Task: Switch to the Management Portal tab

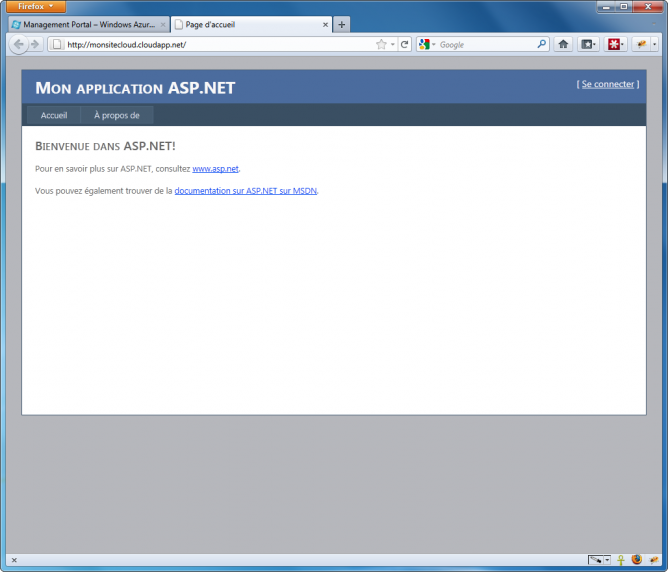Action: (x=89, y=25)
